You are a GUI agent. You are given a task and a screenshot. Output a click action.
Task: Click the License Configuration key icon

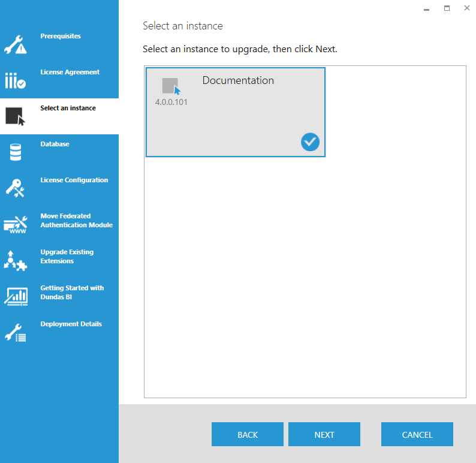[16, 188]
